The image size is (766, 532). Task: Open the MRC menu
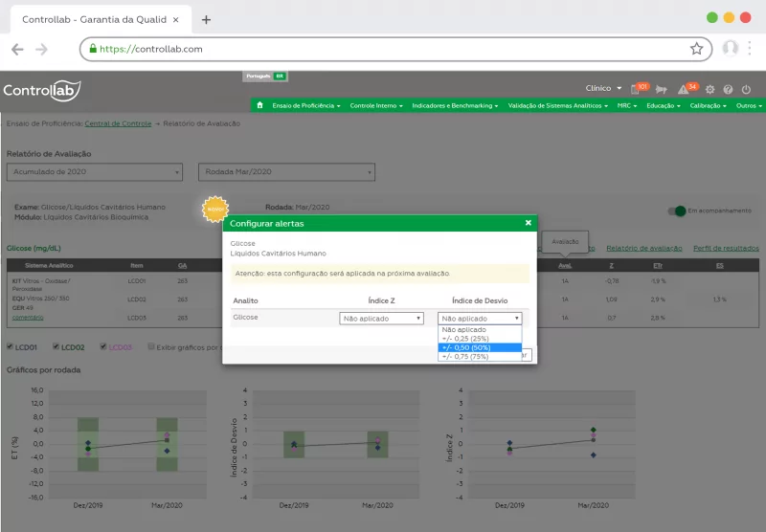(627, 105)
